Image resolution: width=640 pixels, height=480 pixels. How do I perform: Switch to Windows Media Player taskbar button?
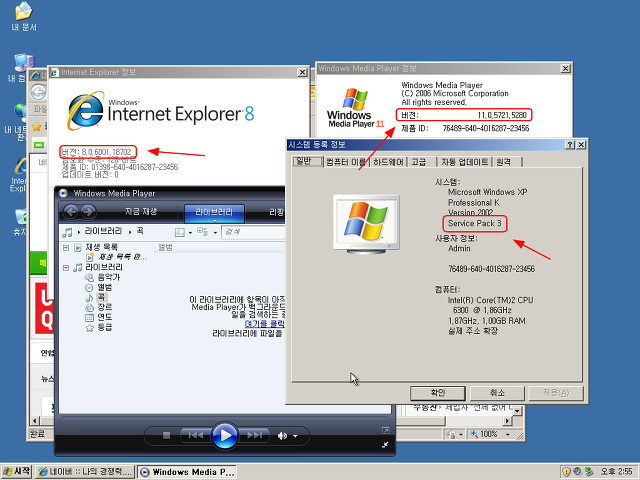[187, 472]
